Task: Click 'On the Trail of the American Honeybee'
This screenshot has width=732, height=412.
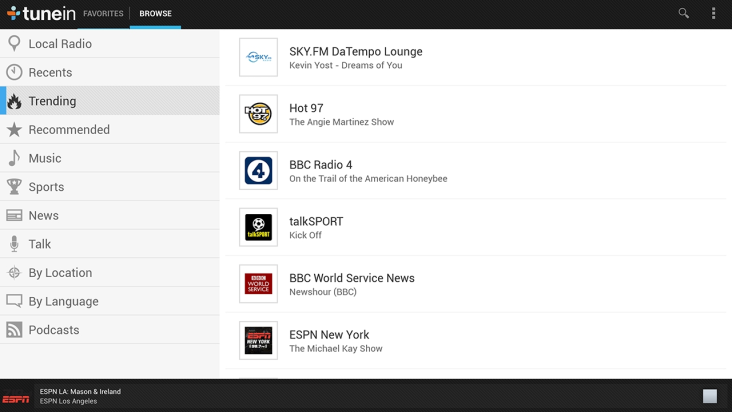Action: [368, 179]
